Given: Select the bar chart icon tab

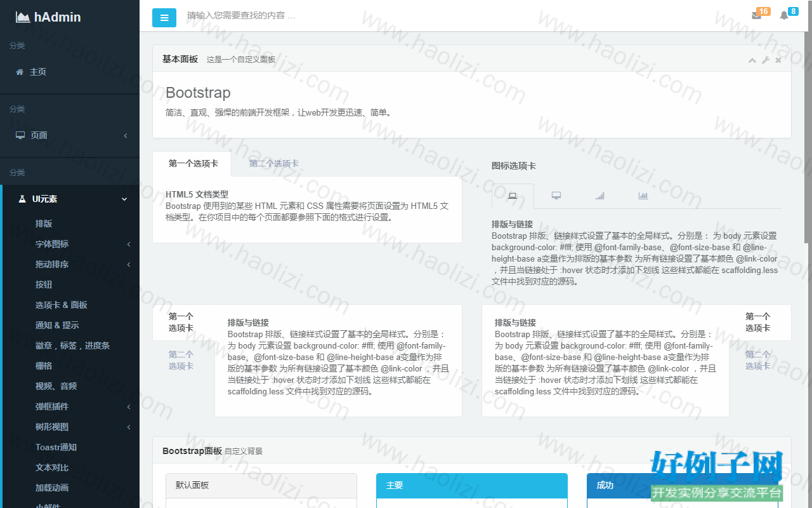Looking at the screenshot, I should 643,196.
